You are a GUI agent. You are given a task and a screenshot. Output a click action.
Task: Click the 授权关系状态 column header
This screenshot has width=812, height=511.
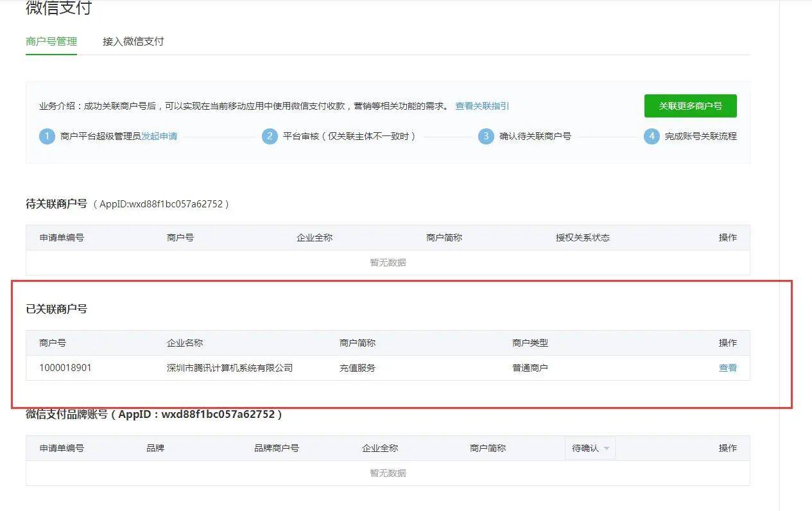583,238
